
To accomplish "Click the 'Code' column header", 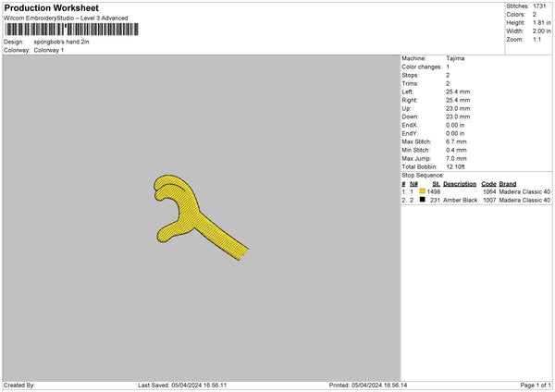I will tap(488, 184).
